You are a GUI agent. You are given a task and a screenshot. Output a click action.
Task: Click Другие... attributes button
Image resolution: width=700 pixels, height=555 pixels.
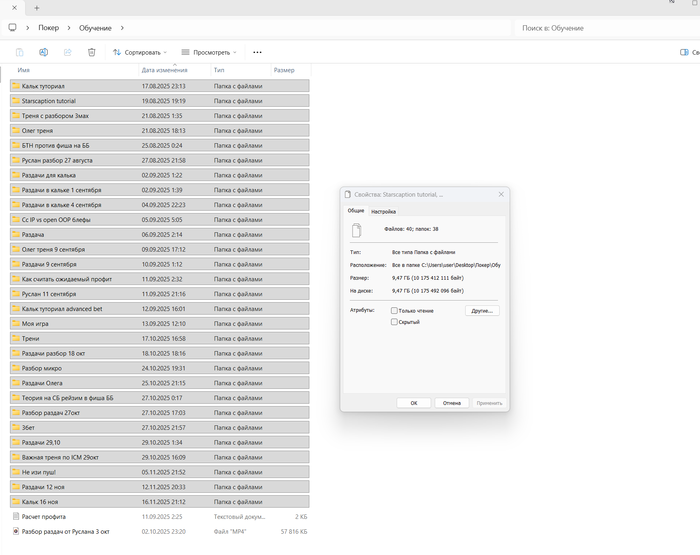tap(482, 310)
